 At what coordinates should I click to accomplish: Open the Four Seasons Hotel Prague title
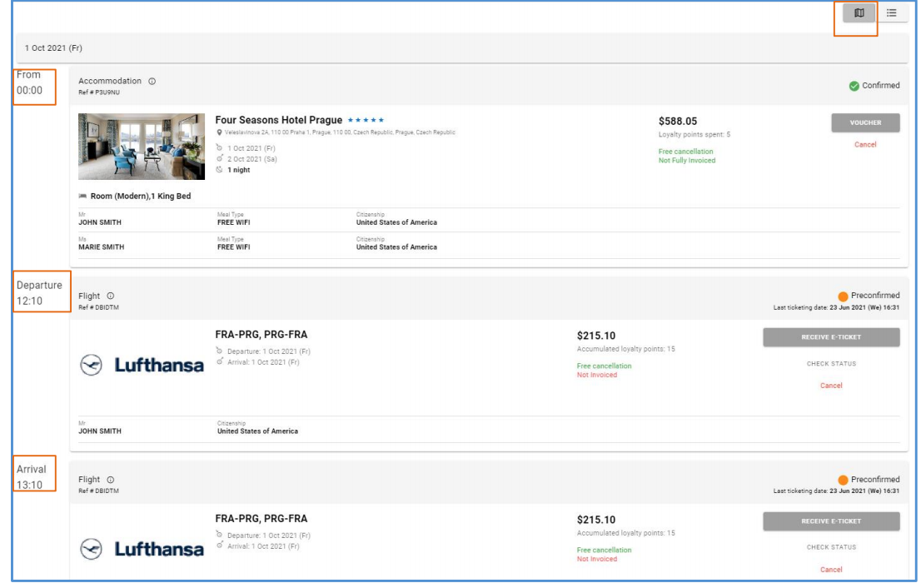(x=278, y=121)
